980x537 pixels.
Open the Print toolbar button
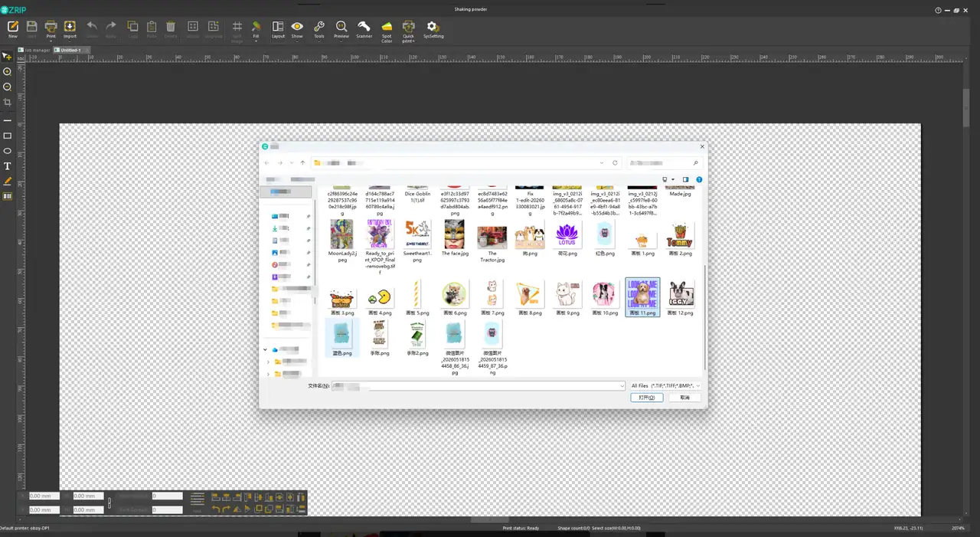click(x=51, y=29)
